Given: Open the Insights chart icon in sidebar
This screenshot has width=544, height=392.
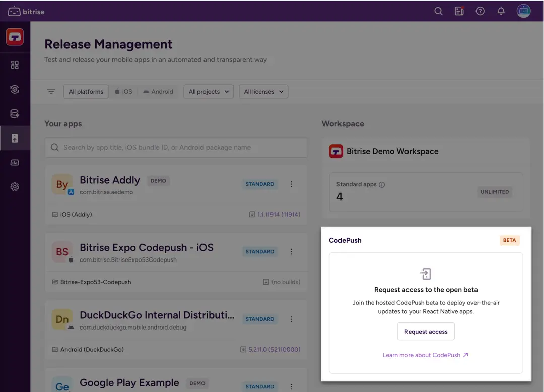Looking at the screenshot, I should coord(15,162).
